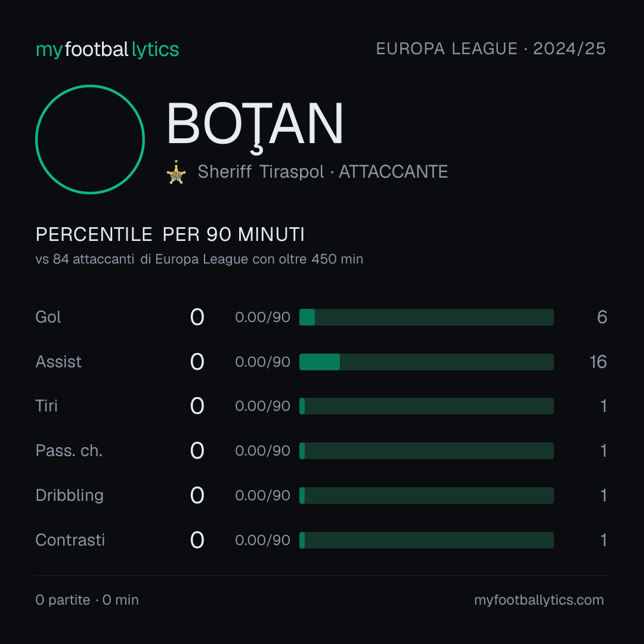The image size is (644, 644).
Task: Visit the myfootballytics.com footer link
Action: pyautogui.click(x=539, y=600)
